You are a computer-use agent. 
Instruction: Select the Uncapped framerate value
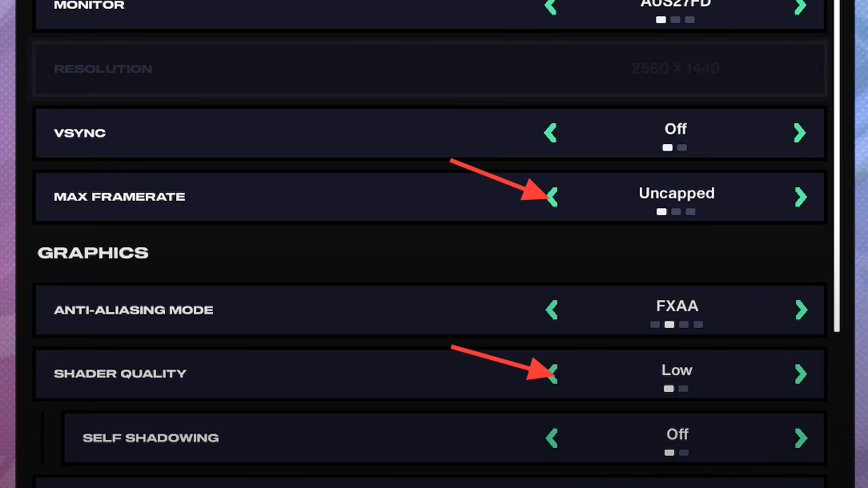tap(677, 194)
